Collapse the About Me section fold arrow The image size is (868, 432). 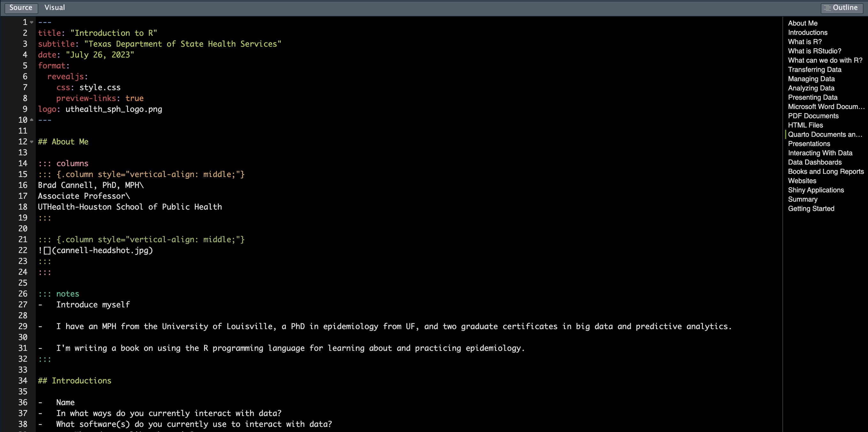[x=32, y=142]
